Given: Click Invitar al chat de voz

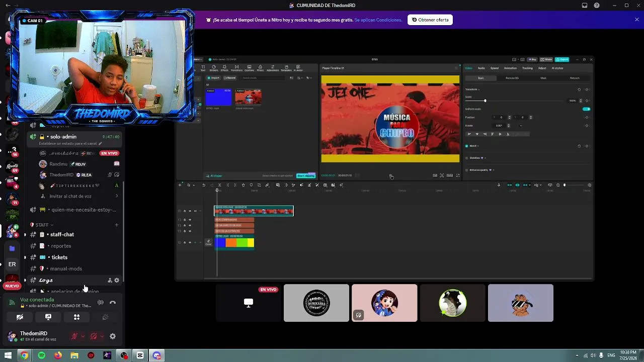Looking at the screenshot, I should (x=70, y=196).
